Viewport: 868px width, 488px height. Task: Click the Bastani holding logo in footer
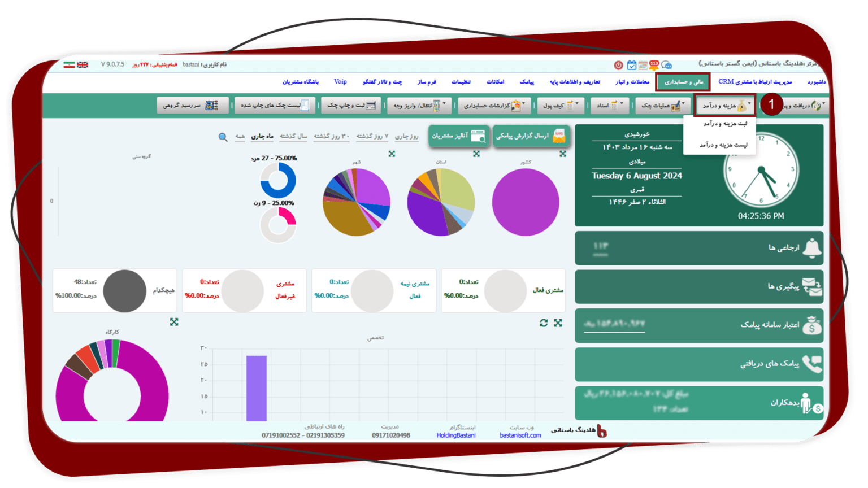click(x=602, y=432)
